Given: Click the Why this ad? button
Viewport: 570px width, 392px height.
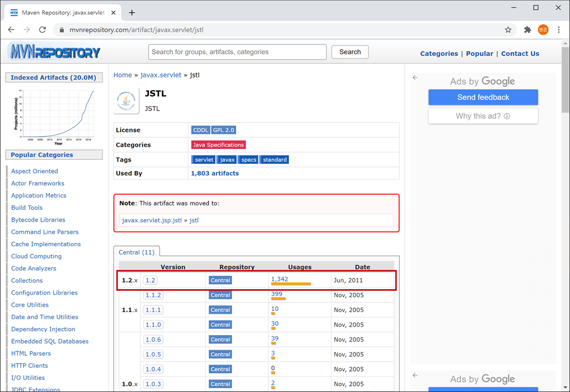Looking at the screenshot, I should tap(483, 116).
